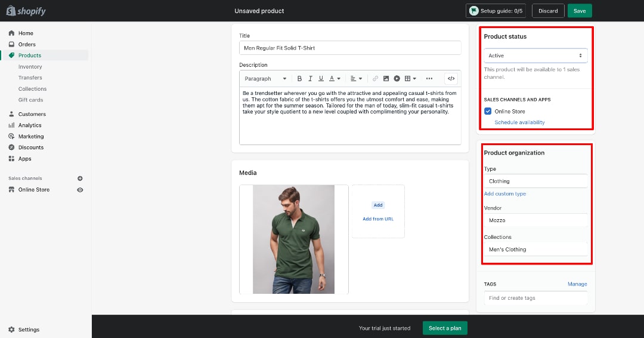Insert video into description

(397, 79)
